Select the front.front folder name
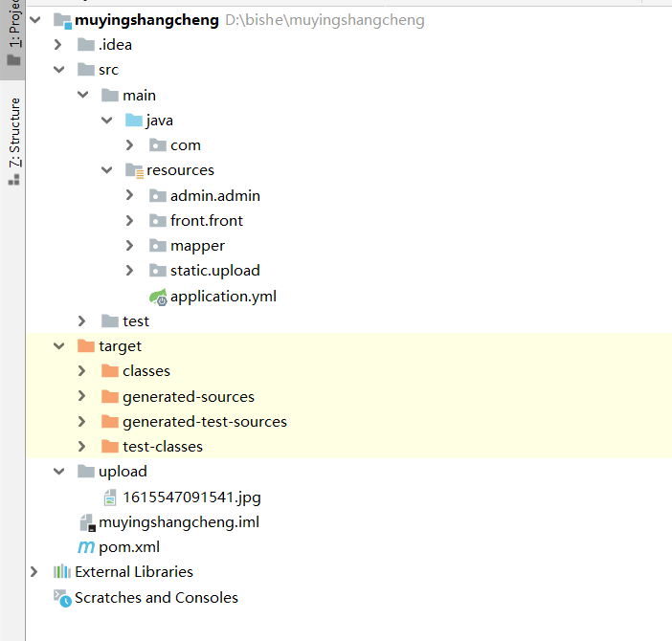This screenshot has width=672, height=641. [x=206, y=220]
